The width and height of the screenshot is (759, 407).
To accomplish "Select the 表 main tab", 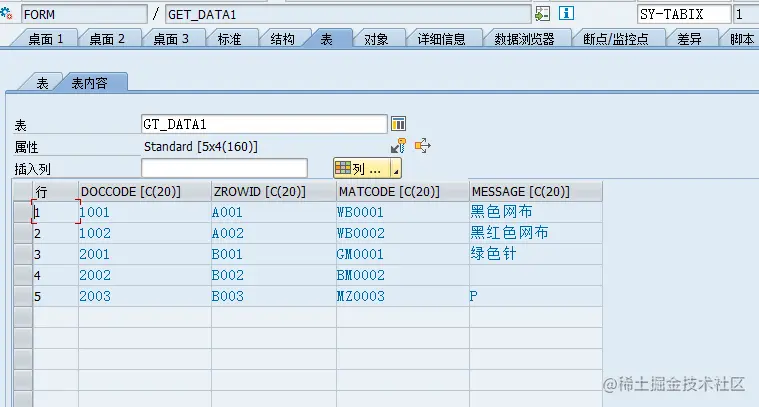I will (327, 39).
